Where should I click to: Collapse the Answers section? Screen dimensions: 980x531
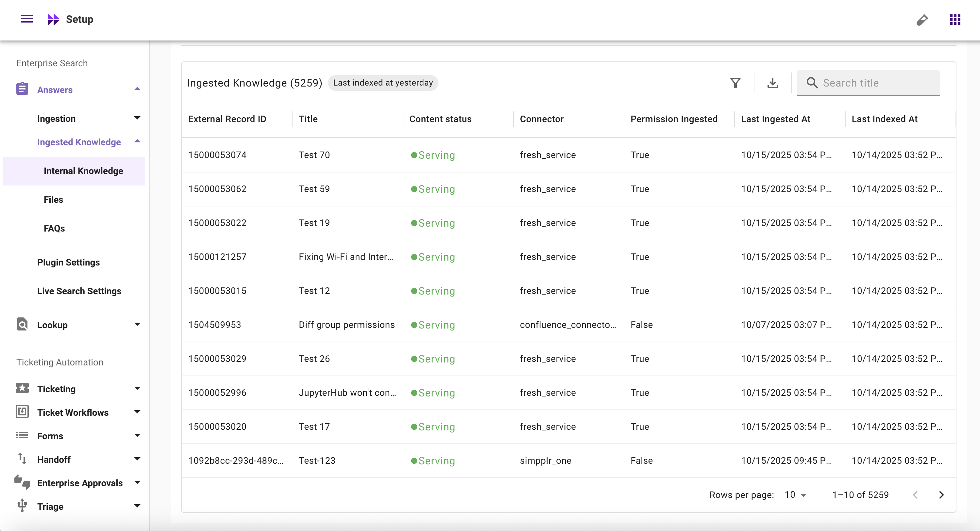pos(137,89)
